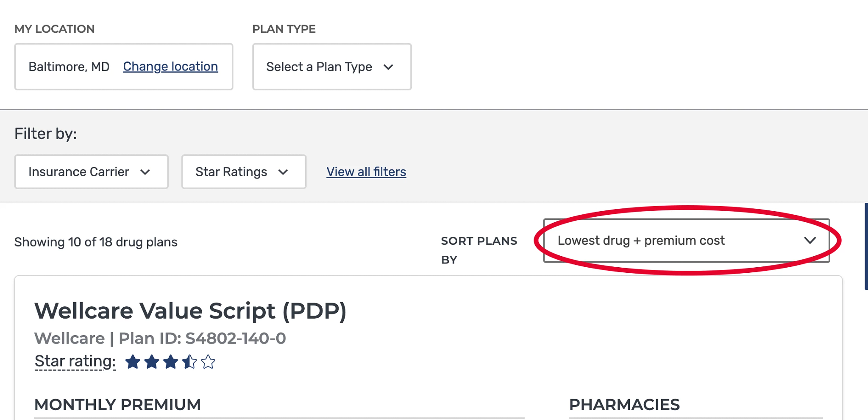
Task: Click the Plan ID S4802-140-0 text
Action: [x=202, y=339]
